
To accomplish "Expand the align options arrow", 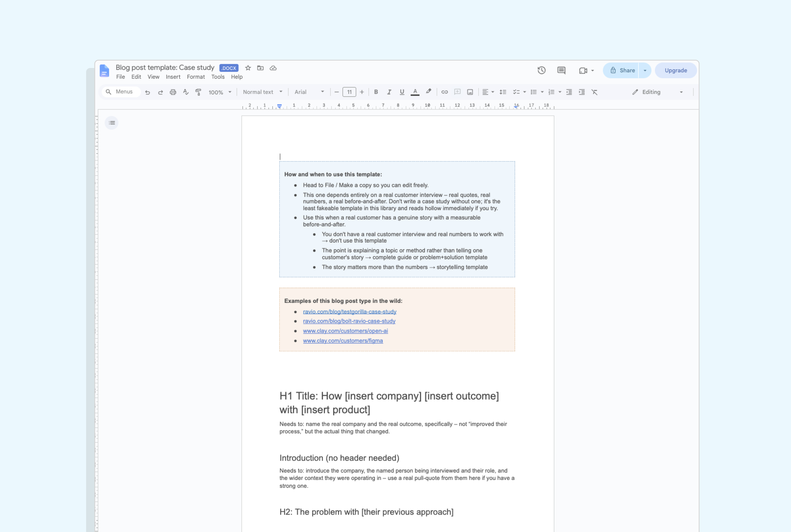I will pos(493,92).
